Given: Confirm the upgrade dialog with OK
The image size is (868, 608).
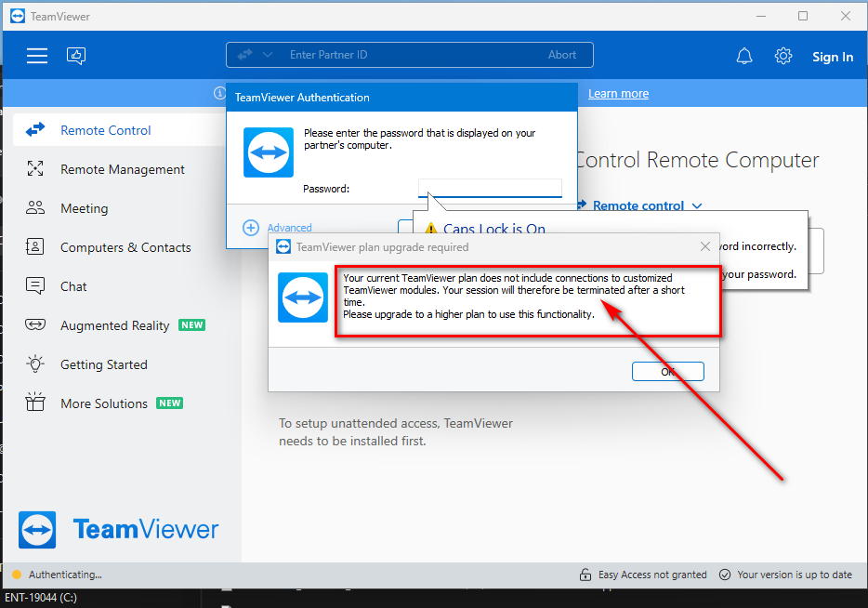Looking at the screenshot, I should click(x=667, y=372).
